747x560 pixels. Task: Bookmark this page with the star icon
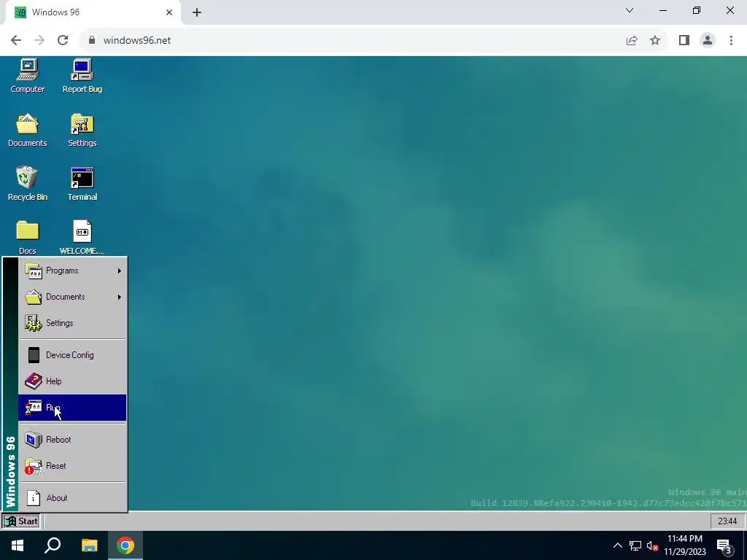(655, 41)
